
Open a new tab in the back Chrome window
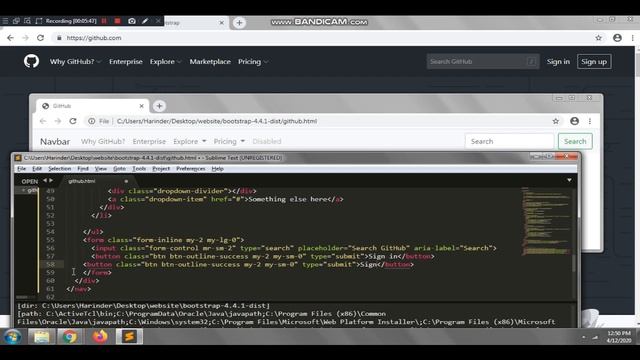click(x=239, y=23)
